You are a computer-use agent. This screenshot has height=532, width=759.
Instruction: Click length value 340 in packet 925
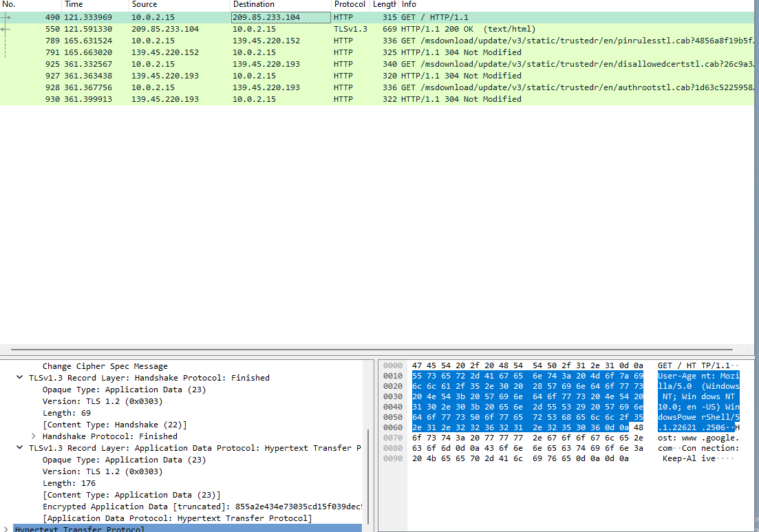pyautogui.click(x=389, y=64)
